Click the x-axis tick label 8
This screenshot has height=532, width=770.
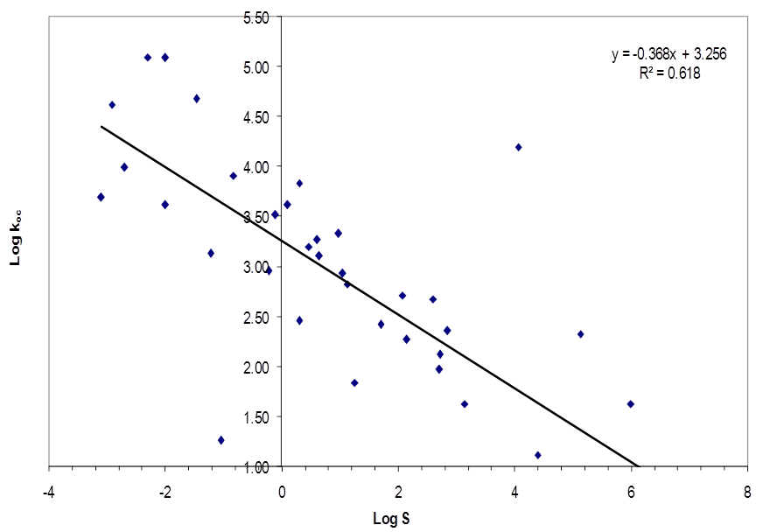click(x=747, y=491)
